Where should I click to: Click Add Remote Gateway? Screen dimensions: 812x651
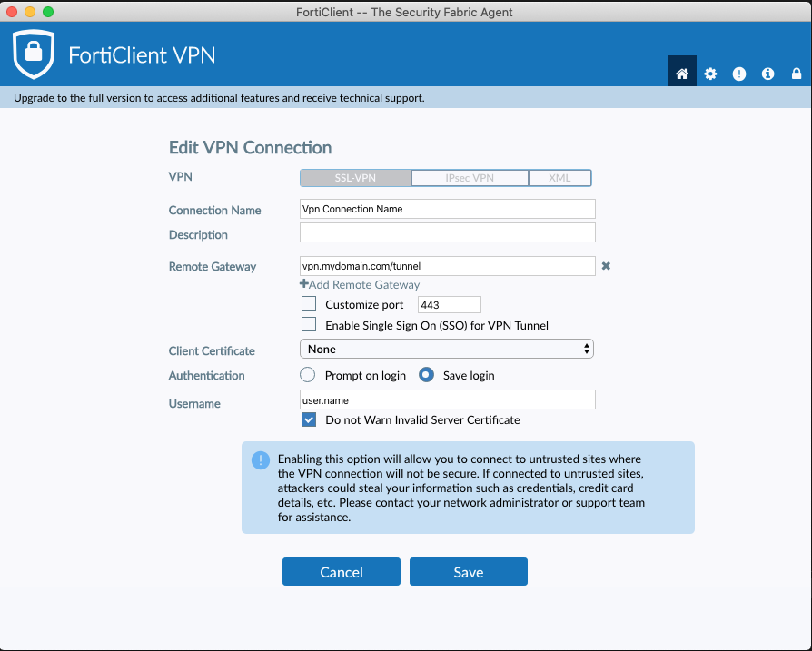tap(360, 284)
